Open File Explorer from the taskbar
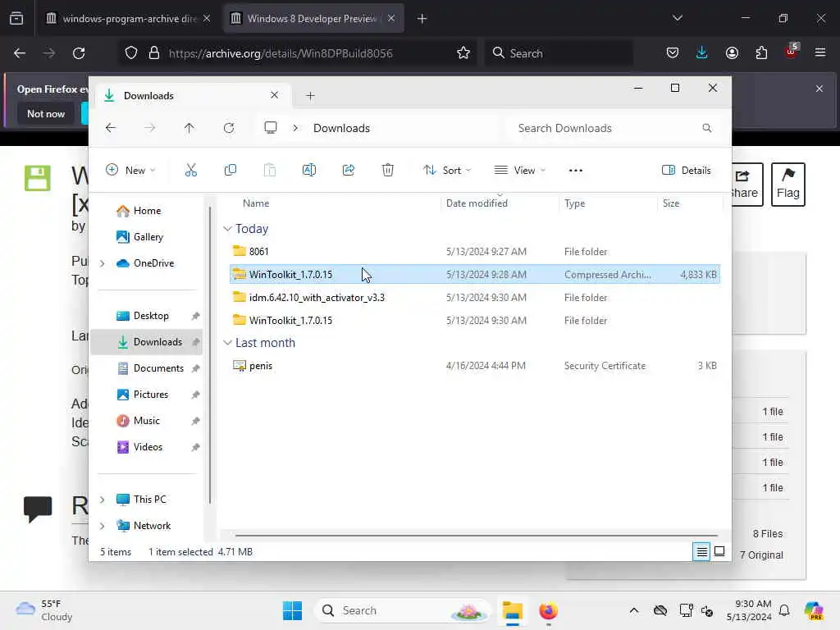Viewport: 840px width, 630px height. click(x=512, y=610)
